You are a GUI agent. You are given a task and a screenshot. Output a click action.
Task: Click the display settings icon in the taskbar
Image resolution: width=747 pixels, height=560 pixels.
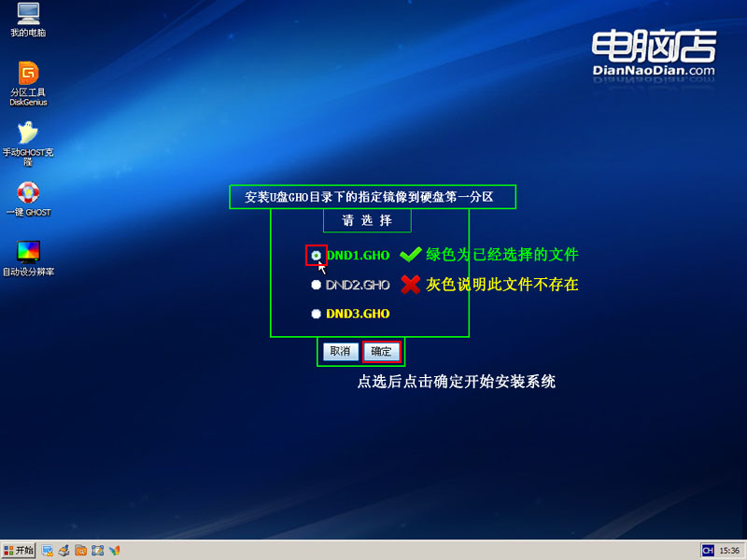45,551
